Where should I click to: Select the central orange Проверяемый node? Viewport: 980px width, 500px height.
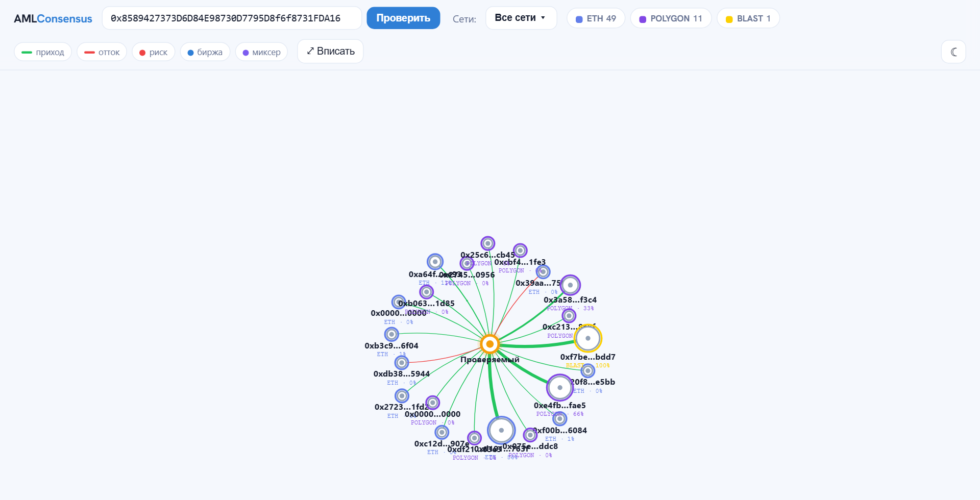coord(490,344)
